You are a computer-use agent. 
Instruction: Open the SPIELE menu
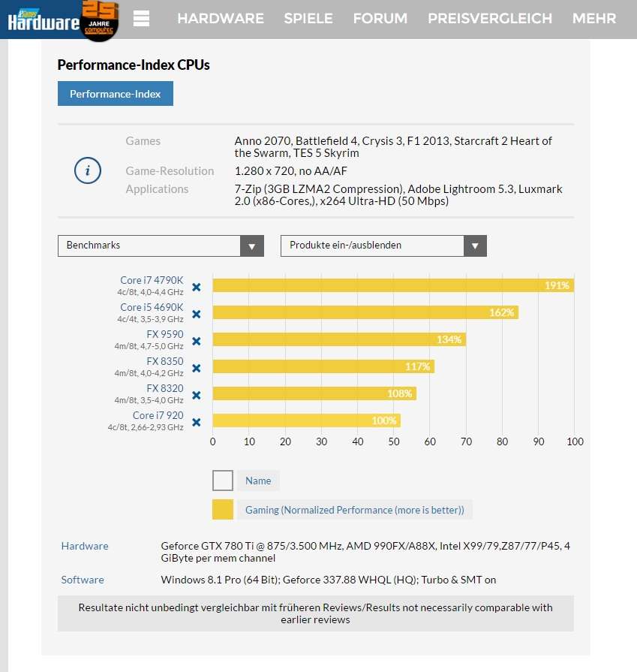click(308, 19)
